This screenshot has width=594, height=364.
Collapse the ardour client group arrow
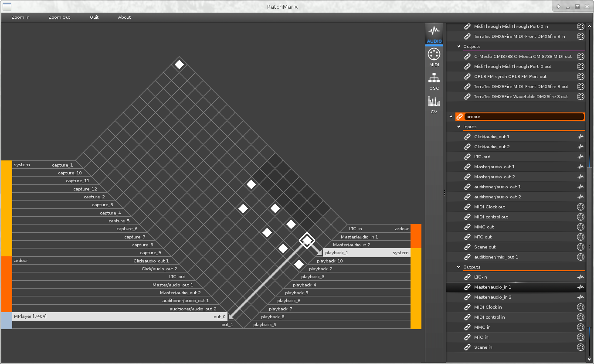451,117
